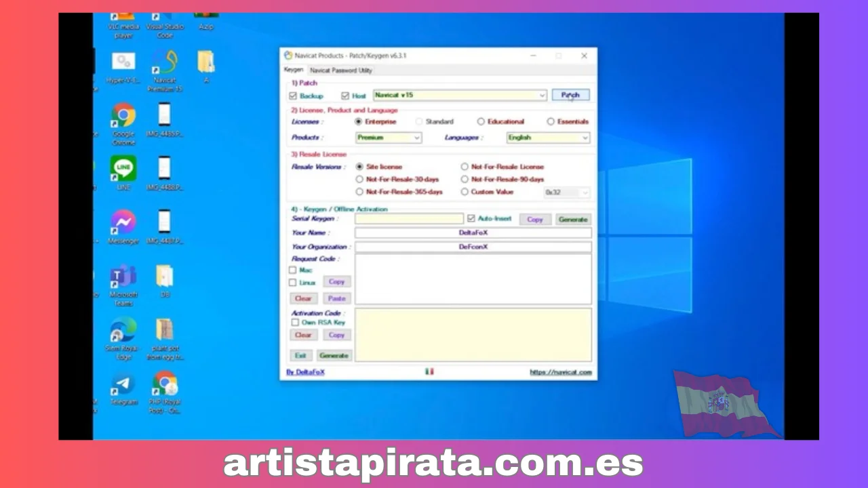Click Generate button for Activation Code
Image resolution: width=868 pixels, height=488 pixels.
click(x=334, y=355)
